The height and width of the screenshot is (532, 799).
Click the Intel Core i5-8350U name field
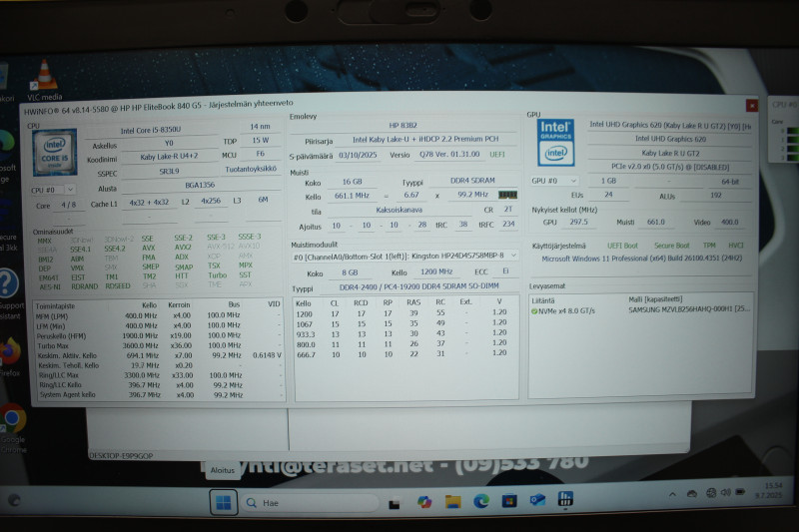tap(151, 131)
